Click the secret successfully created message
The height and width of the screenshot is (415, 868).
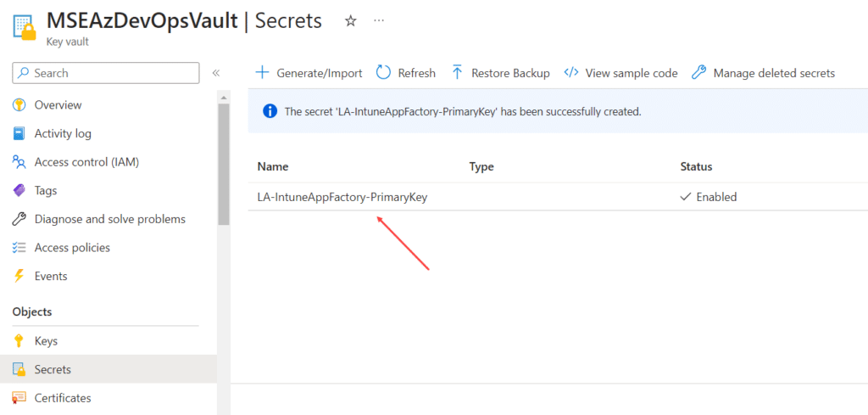(x=463, y=111)
